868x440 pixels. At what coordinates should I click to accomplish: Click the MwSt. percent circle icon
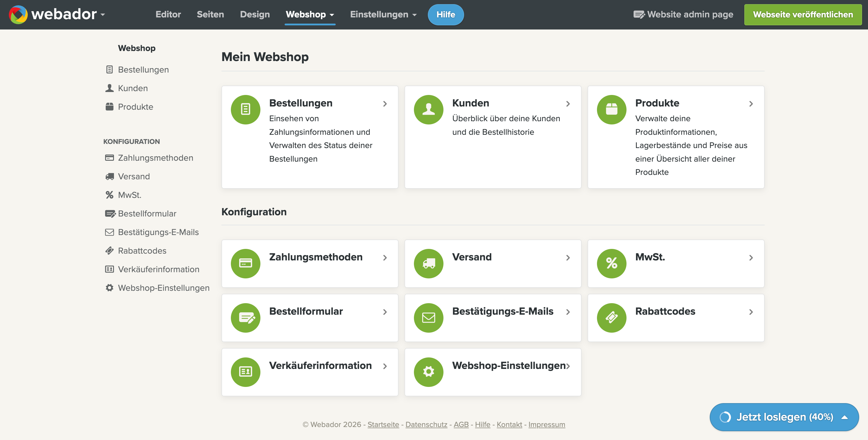pyautogui.click(x=611, y=263)
